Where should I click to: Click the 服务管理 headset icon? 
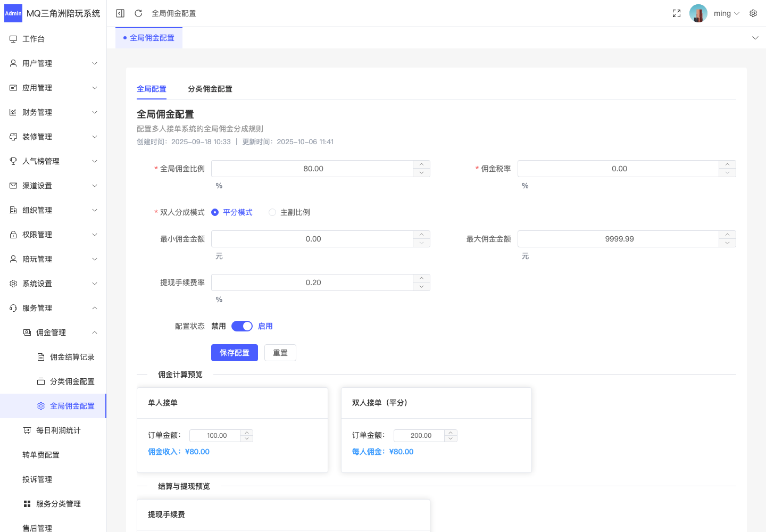coord(13,308)
